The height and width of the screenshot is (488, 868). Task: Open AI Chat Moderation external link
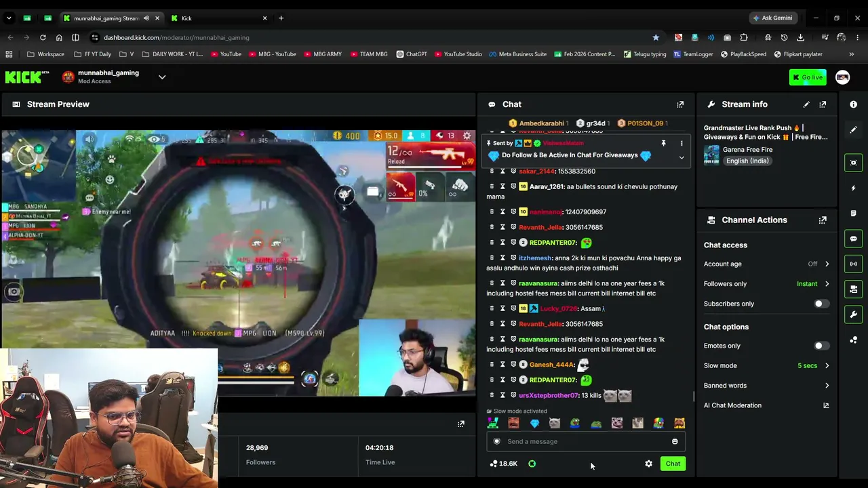(x=826, y=405)
